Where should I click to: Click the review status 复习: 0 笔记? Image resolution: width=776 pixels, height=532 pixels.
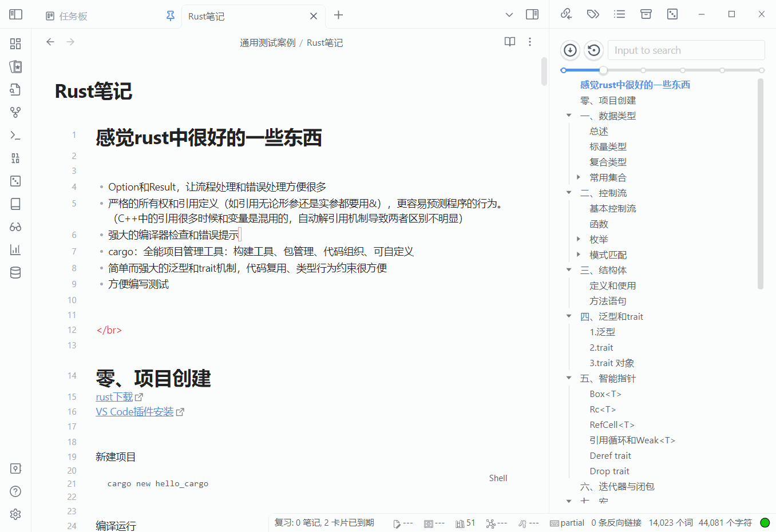click(x=324, y=522)
